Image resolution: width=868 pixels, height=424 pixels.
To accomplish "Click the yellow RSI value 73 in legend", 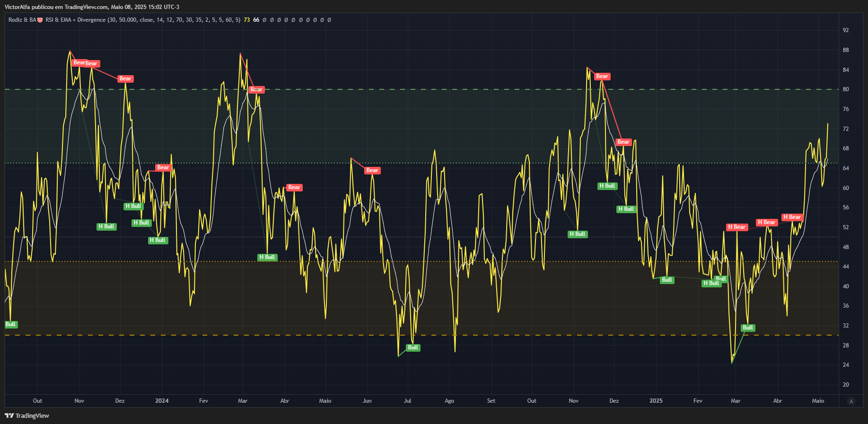I will coord(246,20).
